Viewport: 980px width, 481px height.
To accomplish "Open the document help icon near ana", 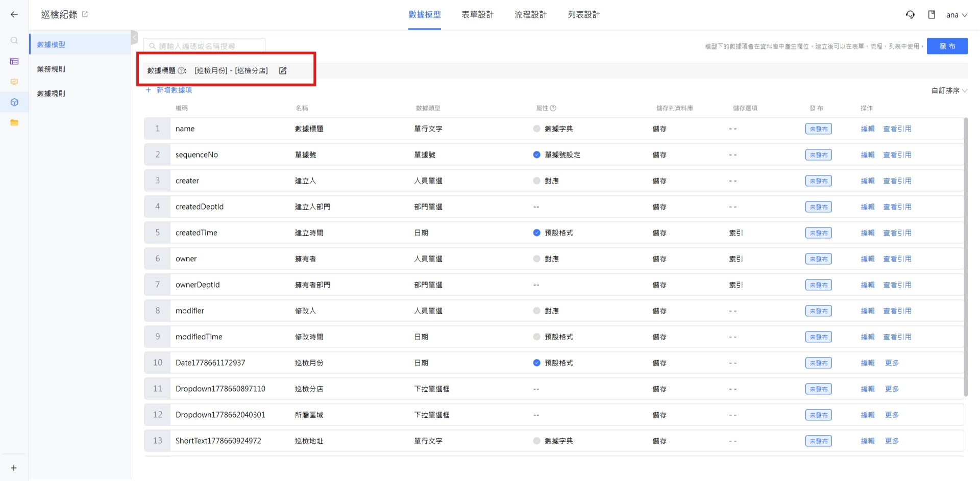I will (932, 15).
